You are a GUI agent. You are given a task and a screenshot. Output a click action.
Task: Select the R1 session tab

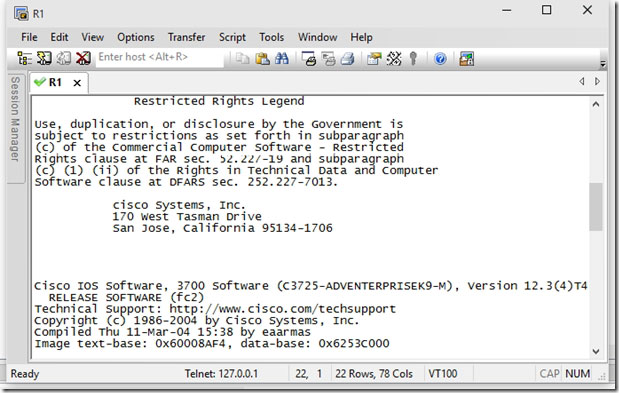pos(58,82)
